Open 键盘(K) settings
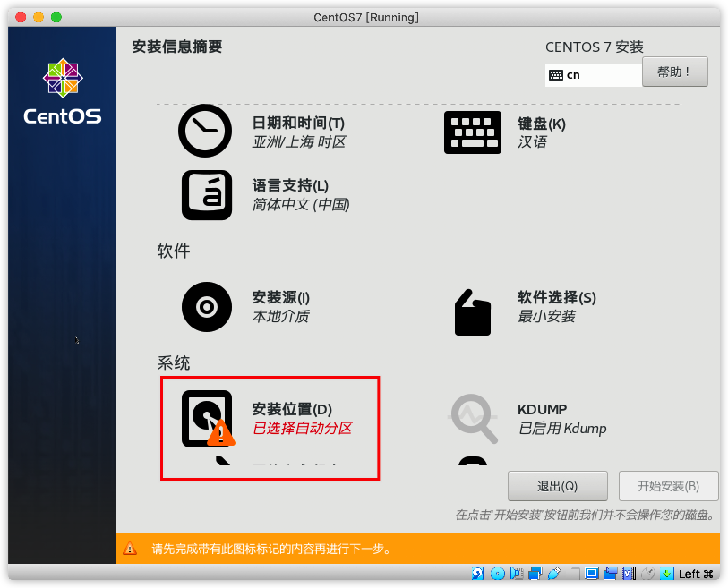The height and width of the screenshot is (588, 728). tap(542, 124)
